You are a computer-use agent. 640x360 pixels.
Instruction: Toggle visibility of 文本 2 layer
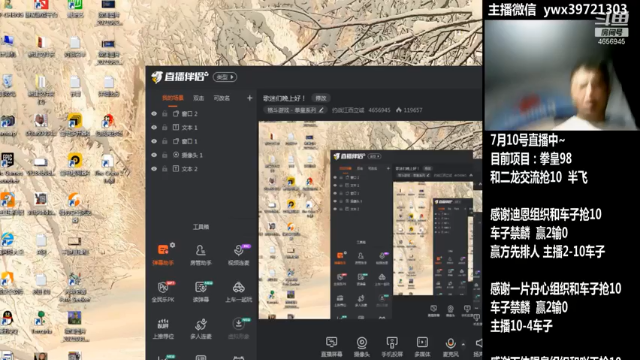point(154,169)
